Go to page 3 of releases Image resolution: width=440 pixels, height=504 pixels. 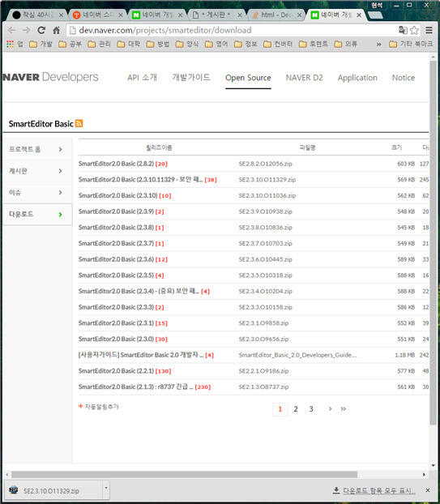[x=311, y=409]
